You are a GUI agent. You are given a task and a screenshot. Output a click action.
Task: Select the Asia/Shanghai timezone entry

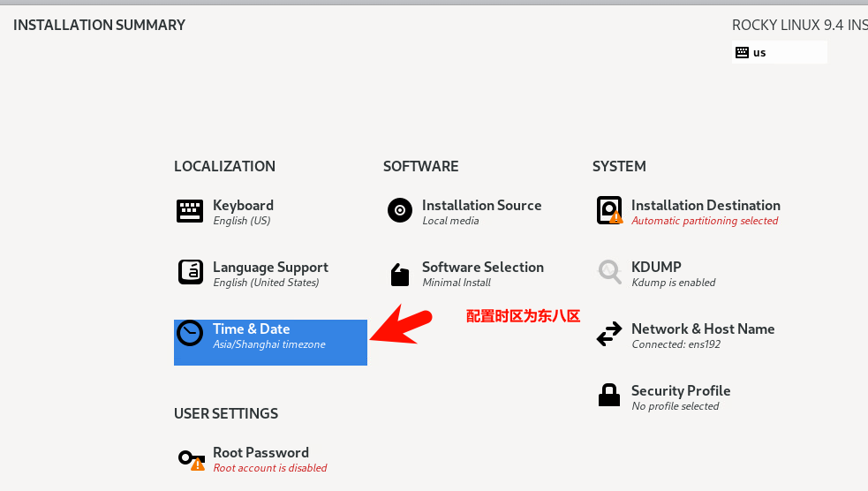point(269,344)
